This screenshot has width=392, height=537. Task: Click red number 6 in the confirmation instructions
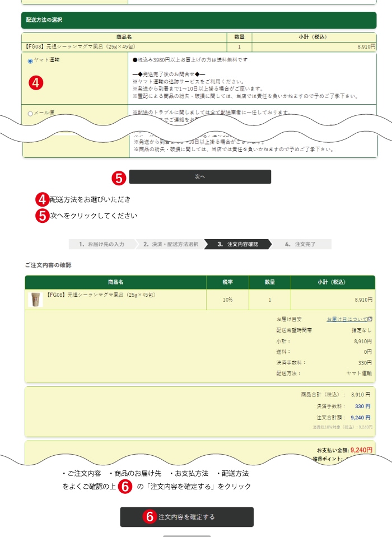[x=125, y=487]
